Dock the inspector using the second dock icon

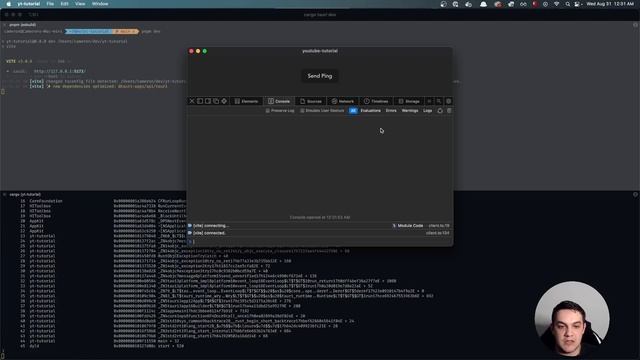click(x=208, y=101)
